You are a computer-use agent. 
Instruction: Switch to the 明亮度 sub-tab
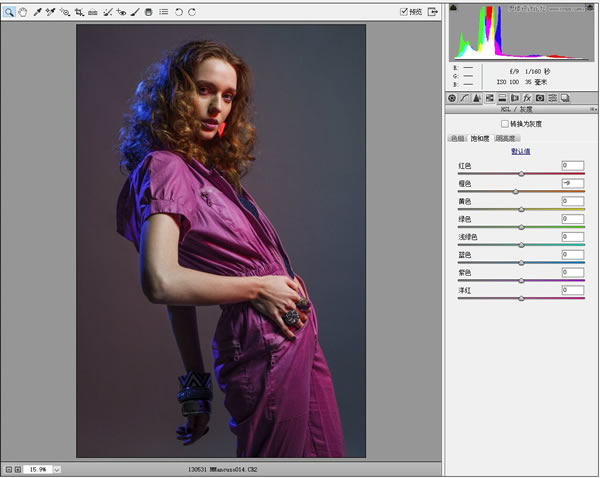point(506,139)
